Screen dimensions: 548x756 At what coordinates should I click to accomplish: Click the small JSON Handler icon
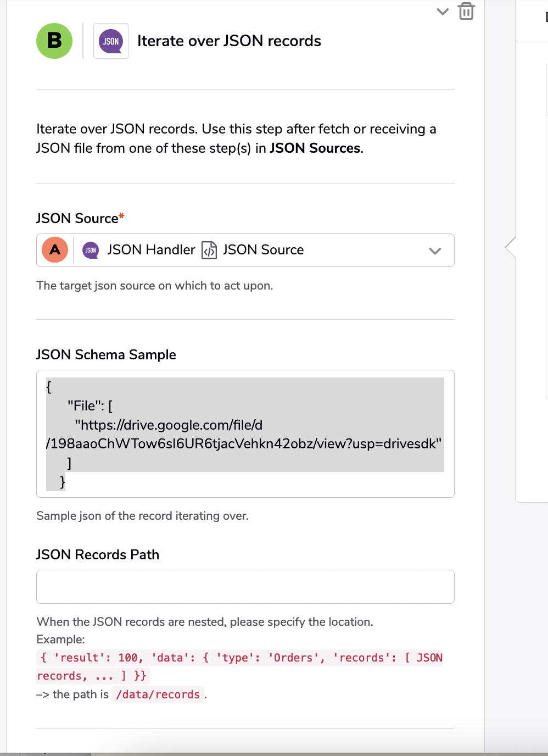coord(91,250)
